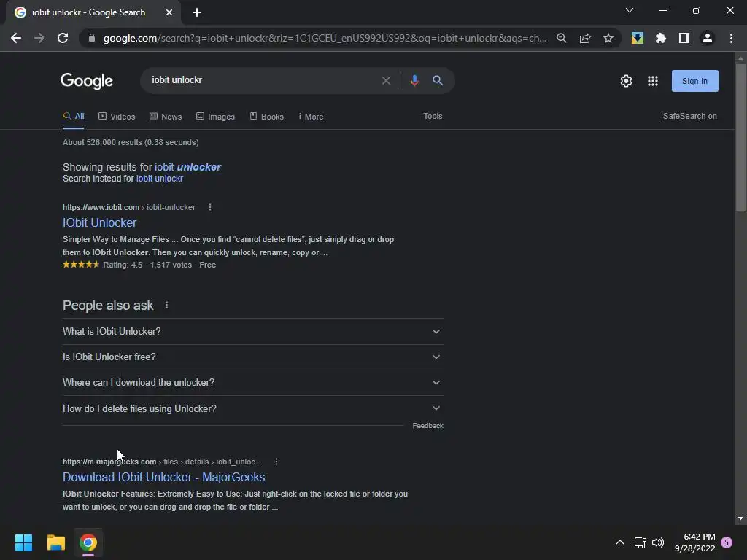Open the download manager extension icon
The height and width of the screenshot is (560, 747).
coord(638,38)
